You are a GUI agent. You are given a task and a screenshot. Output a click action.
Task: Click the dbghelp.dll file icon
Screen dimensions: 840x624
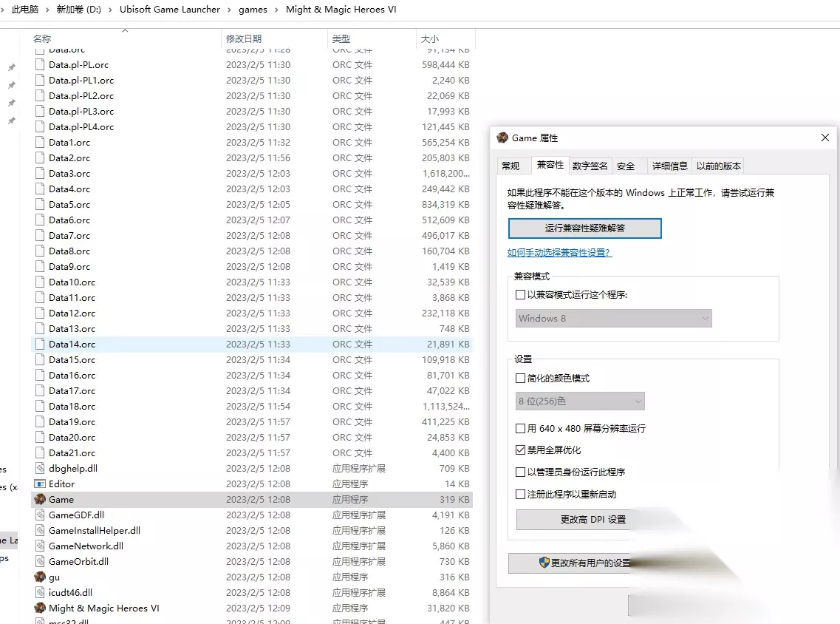[40, 468]
